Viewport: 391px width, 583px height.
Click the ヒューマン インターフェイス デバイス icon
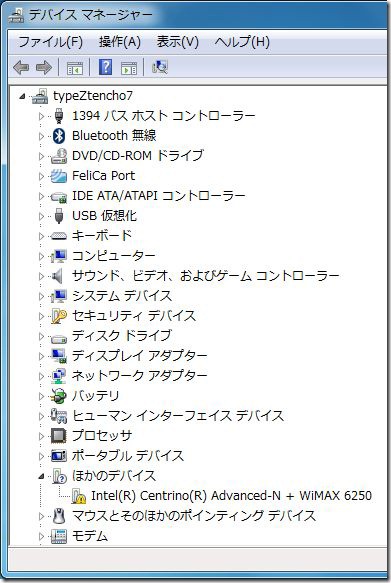pyautogui.click(x=59, y=416)
